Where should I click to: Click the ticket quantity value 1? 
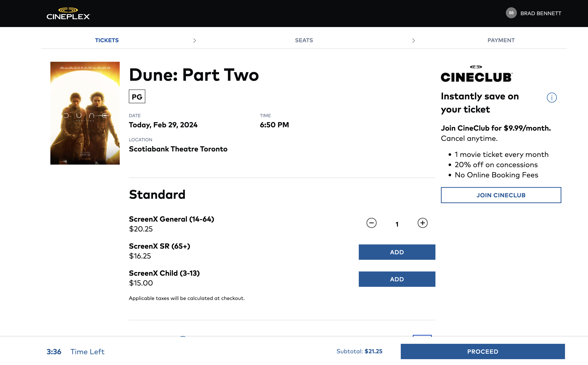[x=397, y=224]
